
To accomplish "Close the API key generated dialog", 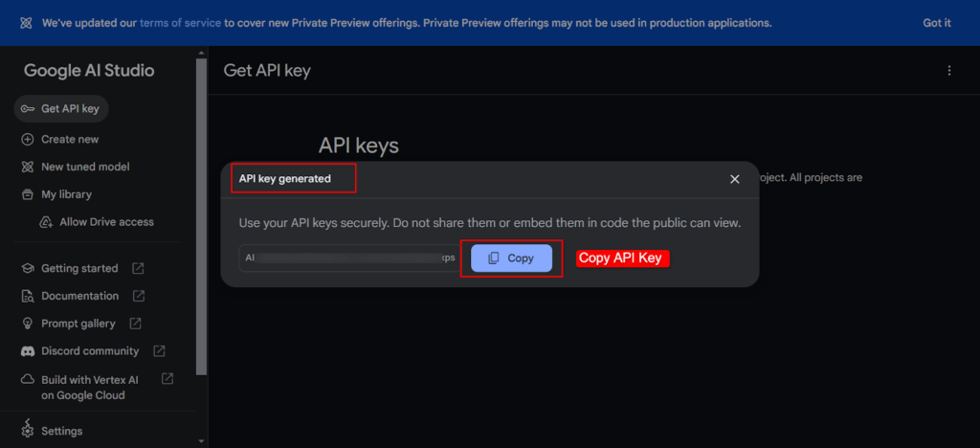I will pos(735,179).
